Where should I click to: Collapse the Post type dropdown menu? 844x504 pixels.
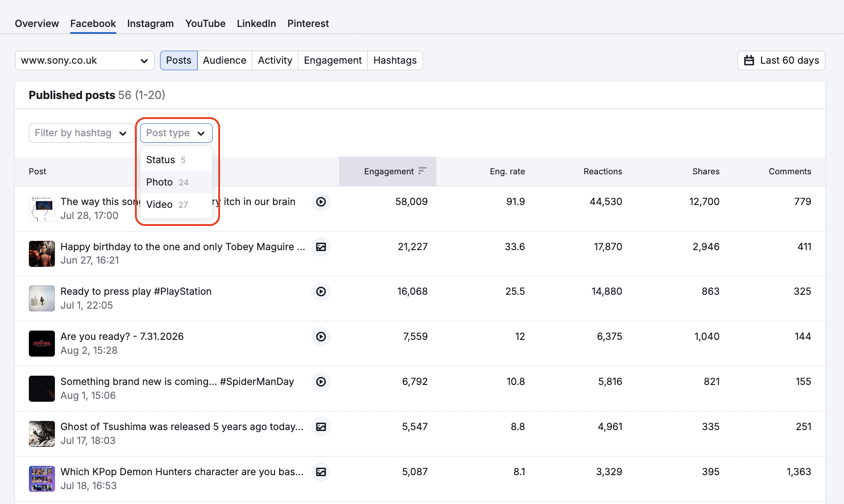tap(176, 133)
